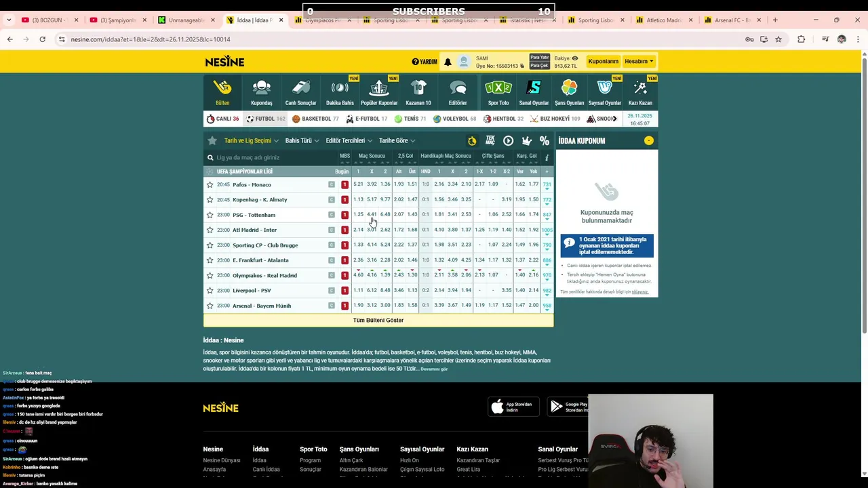Screen dimensions: 868x488
Task: Open Editörler chat-bubble icon
Action: pos(458,87)
